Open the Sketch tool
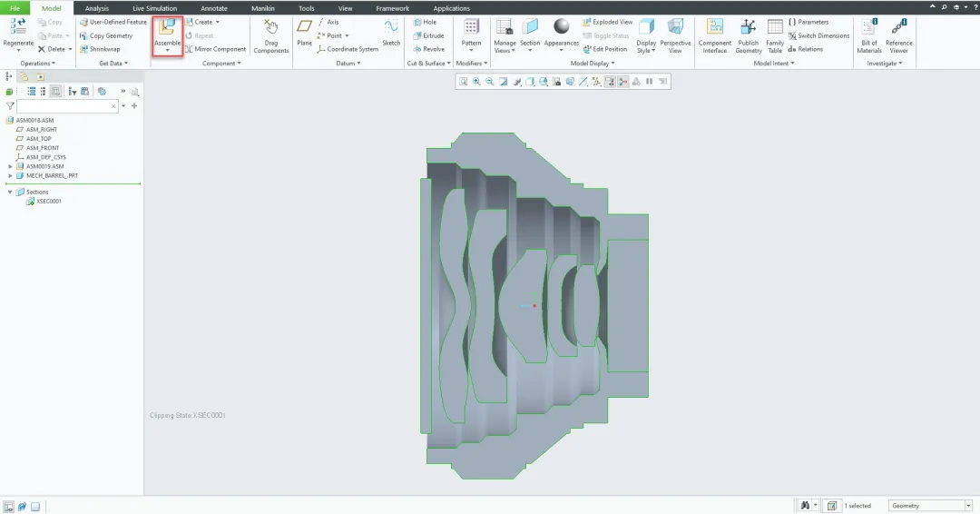The height and width of the screenshot is (514, 980). pyautogui.click(x=391, y=32)
